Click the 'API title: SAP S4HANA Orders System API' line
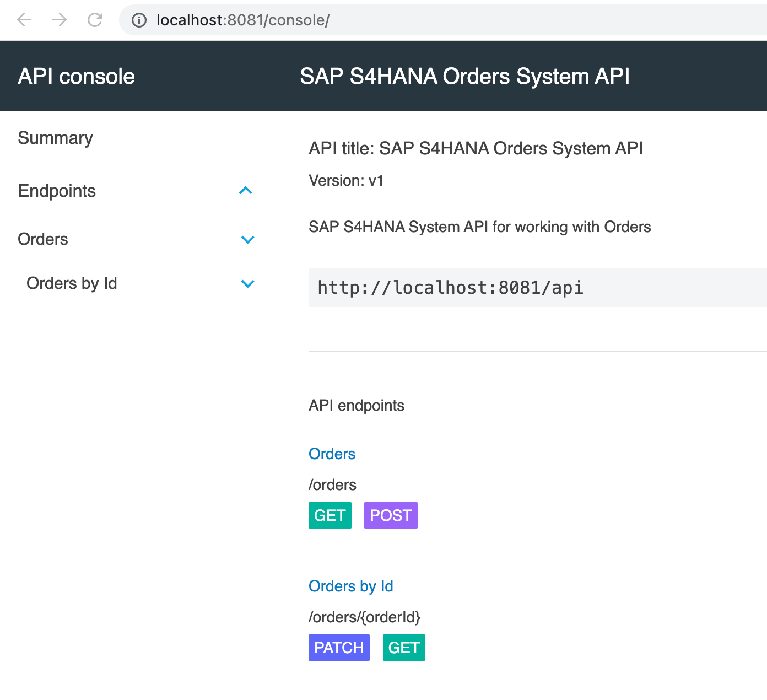This screenshot has height=700, width=767. pyautogui.click(x=476, y=148)
